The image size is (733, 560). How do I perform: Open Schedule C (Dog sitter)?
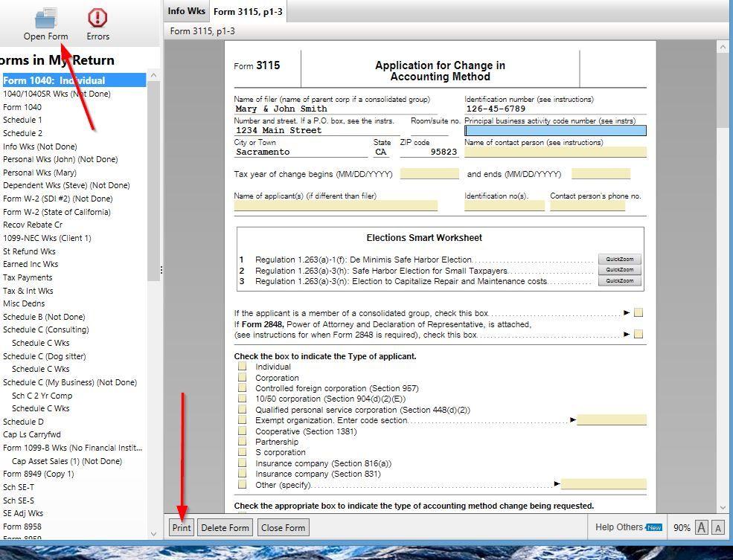(45, 356)
